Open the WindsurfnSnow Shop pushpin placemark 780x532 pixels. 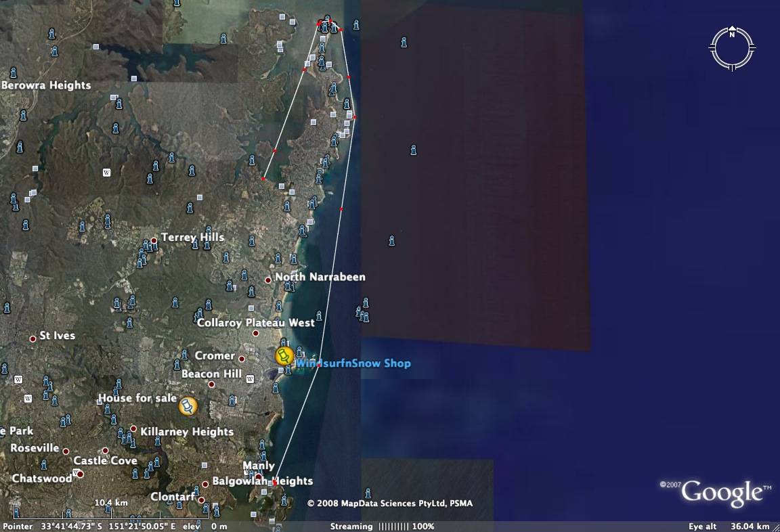[x=285, y=357]
